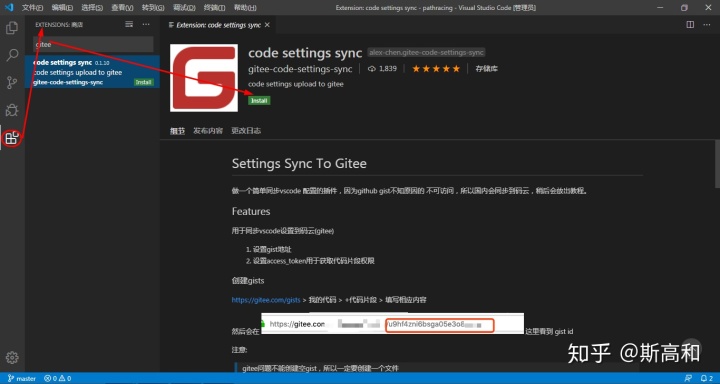The width and height of the screenshot is (720, 384).
Task: Split the editor to the right
Action: click(690, 25)
